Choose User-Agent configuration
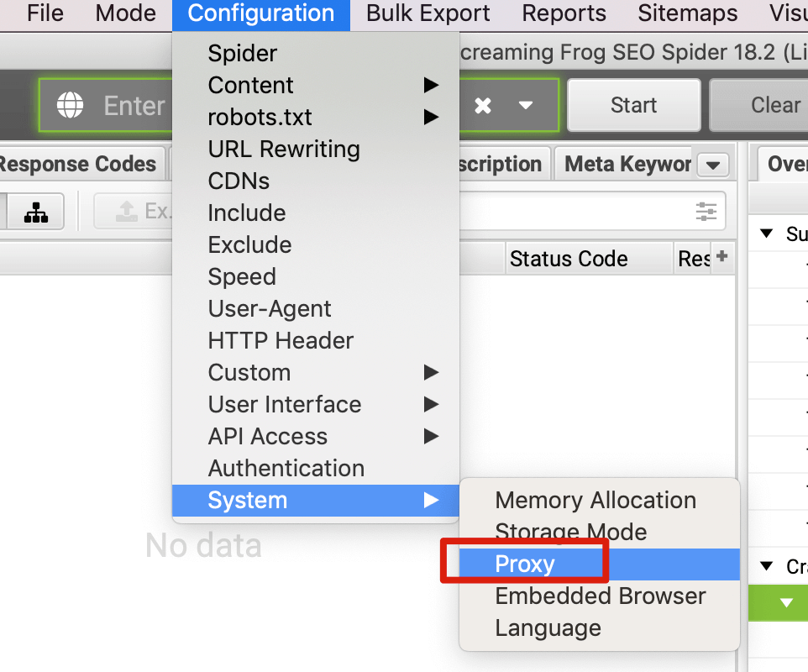The height and width of the screenshot is (672, 808). pyautogui.click(x=315, y=308)
